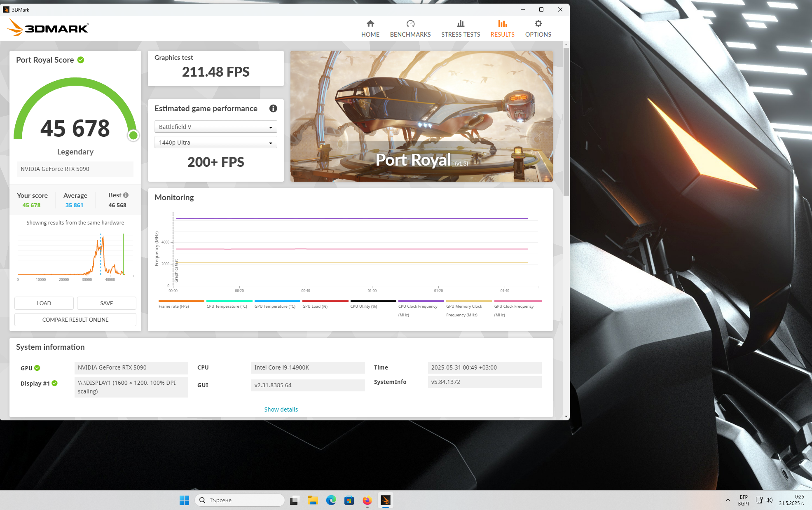Click the LOAD button
This screenshot has height=510, width=812.
44,303
